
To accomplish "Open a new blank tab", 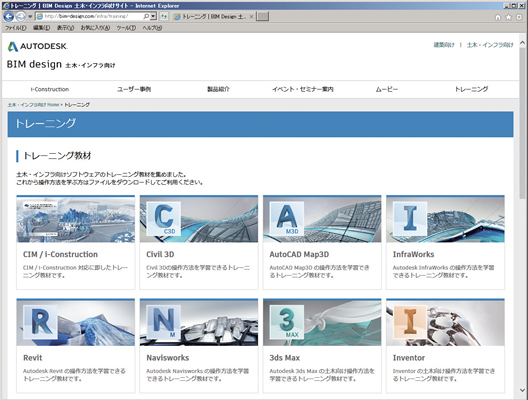I will point(262,16).
